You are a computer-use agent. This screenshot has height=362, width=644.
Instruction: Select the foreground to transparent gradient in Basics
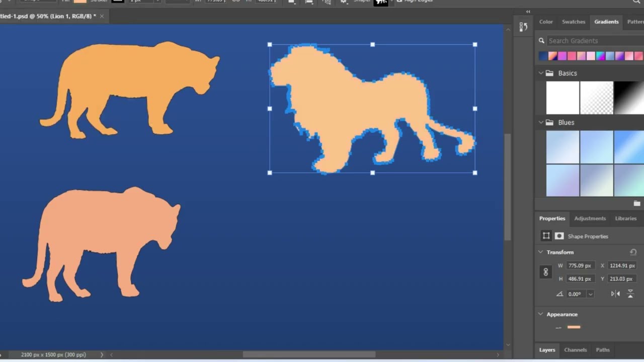coord(596,98)
